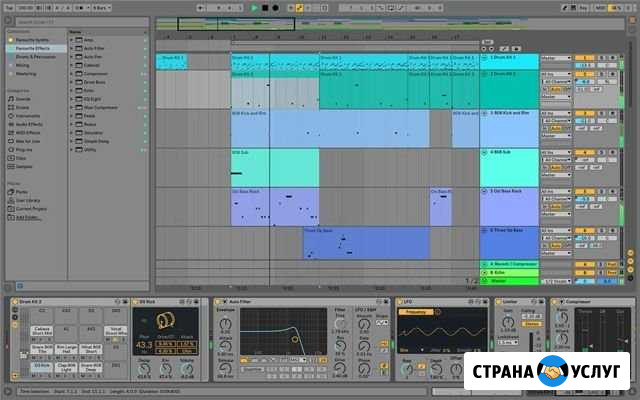Open the Max for Live category

[x=28, y=141]
